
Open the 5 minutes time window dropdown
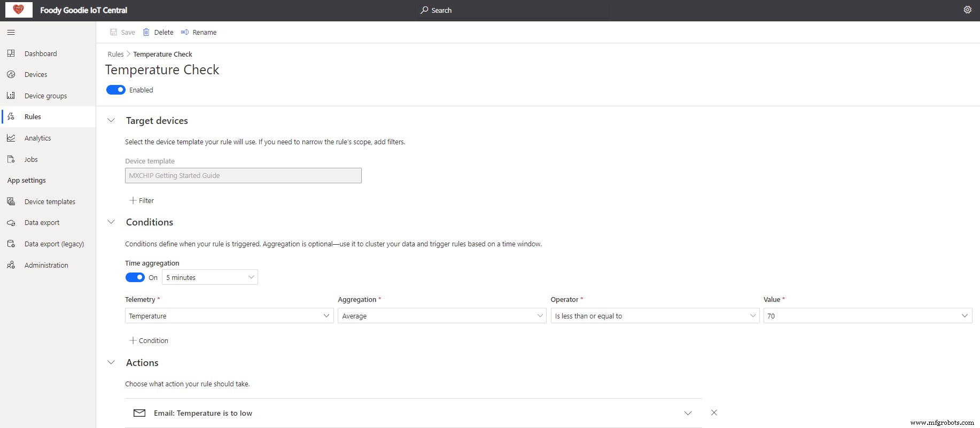point(210,277)
